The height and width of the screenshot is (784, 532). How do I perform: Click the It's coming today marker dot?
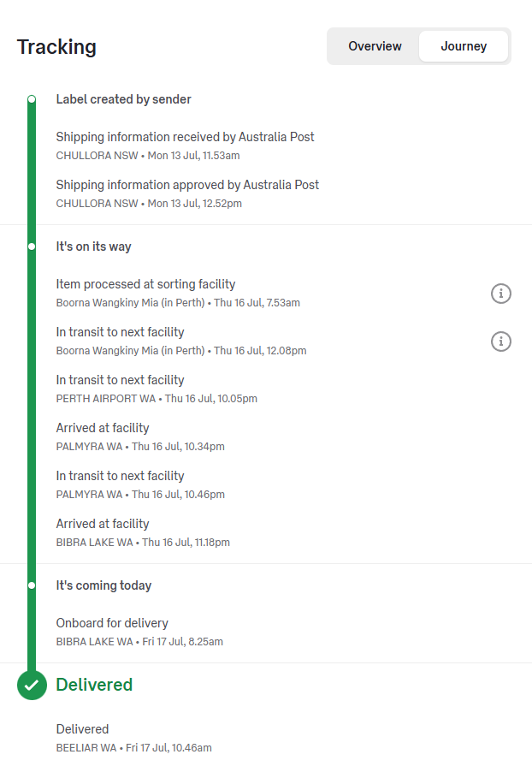(32, 585)
